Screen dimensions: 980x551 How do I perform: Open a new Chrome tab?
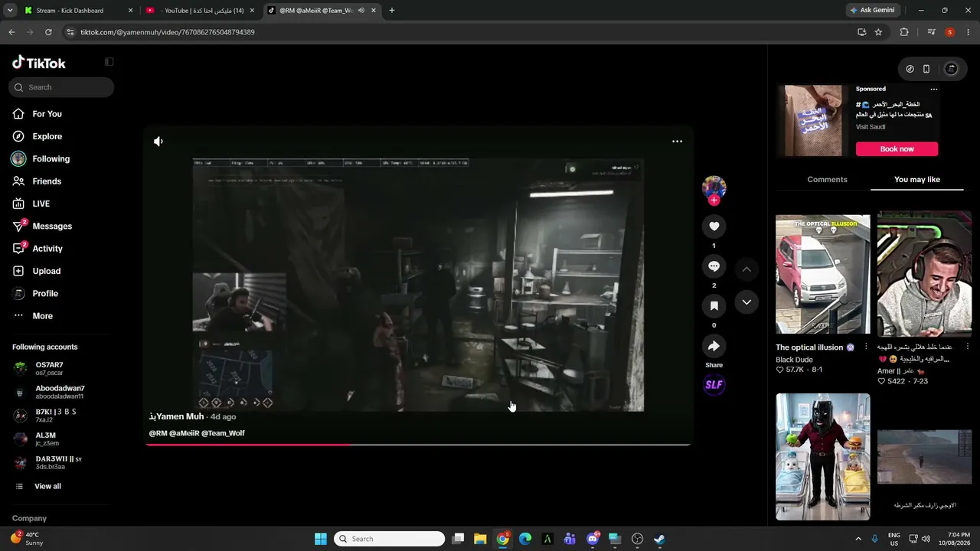click(392, 11)
